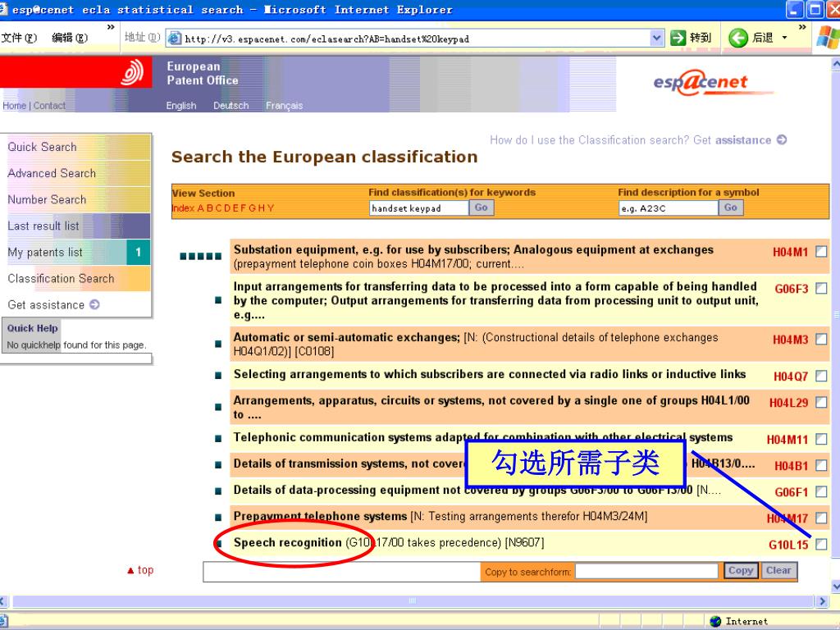Screen dimensions: 840x630
Task: Click the keywords field containing handset keypad
Action: pos(419,208)
